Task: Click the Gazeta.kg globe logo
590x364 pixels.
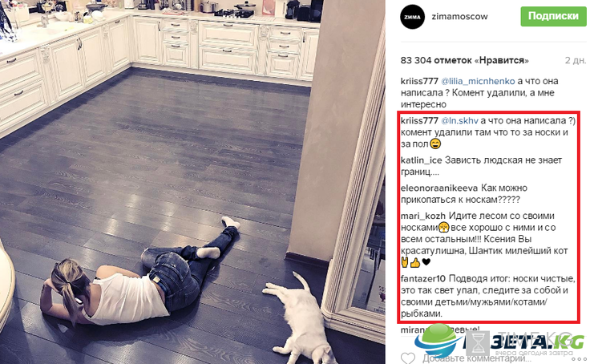Action: pyautogui.click(x=438, y=341)
